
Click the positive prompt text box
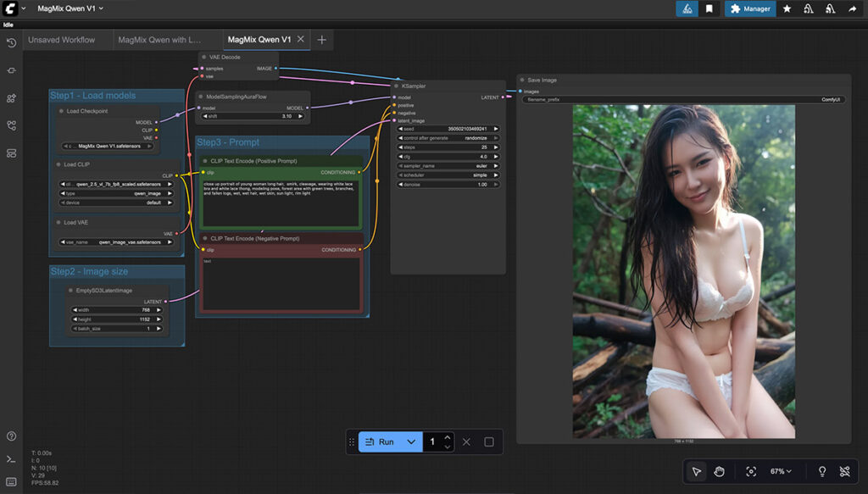click(x=281, y=202)
